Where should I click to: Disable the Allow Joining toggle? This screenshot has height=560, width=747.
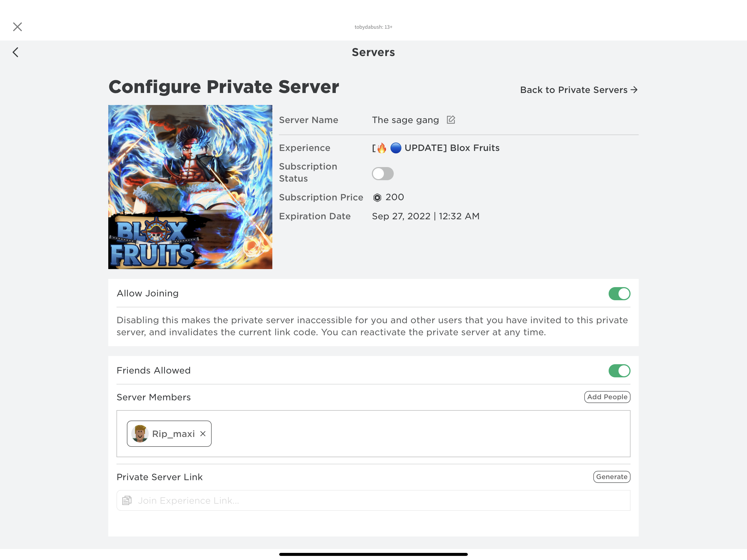pos(619,293)
